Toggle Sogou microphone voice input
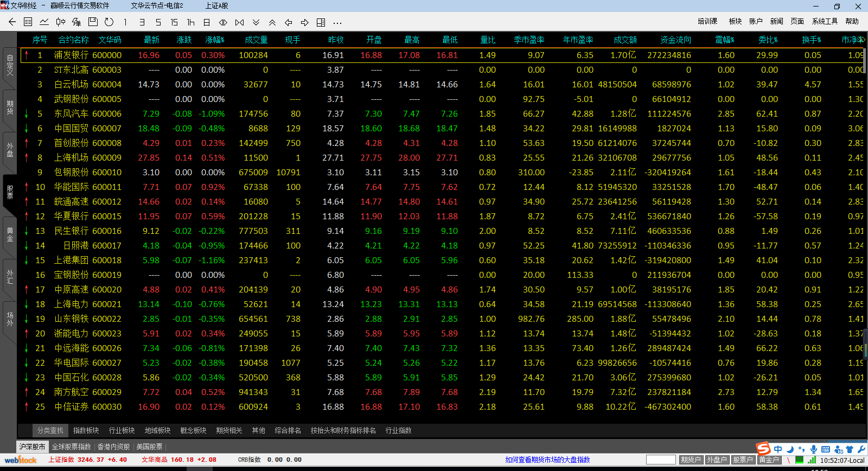This screenshot has height=471, width=868. click(814, 449)
